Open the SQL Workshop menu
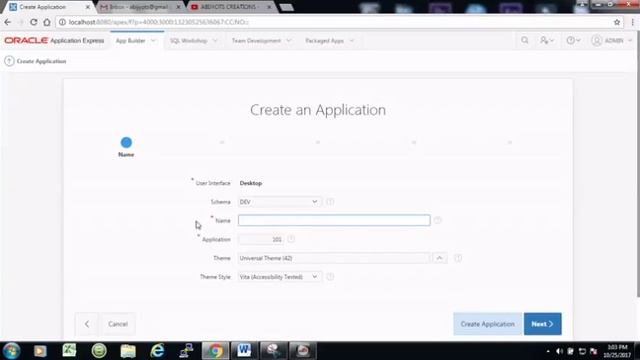The height and width of the screenshot is (360, 640). (189, 41)
